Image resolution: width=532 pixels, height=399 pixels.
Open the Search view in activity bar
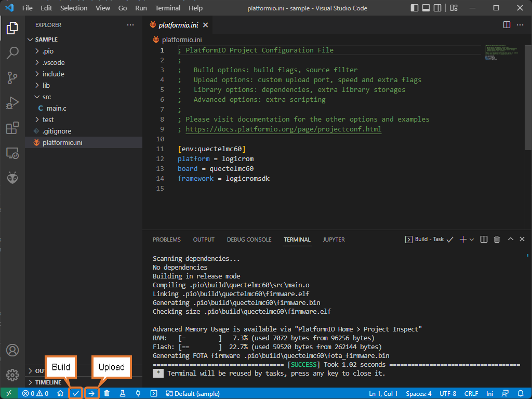pos(12,53)
